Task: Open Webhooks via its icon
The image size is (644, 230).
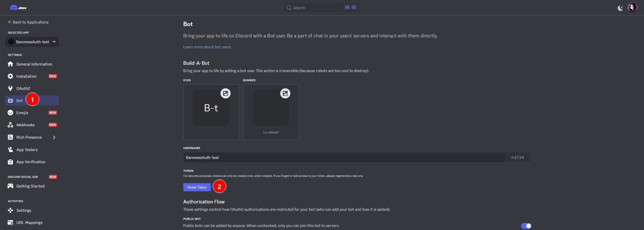Action: (x=10, y=125)
